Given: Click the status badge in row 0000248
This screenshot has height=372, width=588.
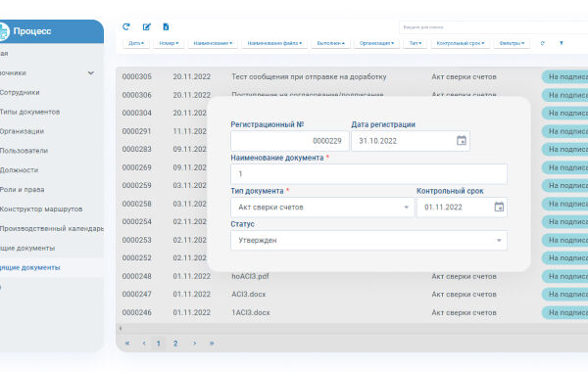Looking at the screenshot, I should click(x=565, y=276).
